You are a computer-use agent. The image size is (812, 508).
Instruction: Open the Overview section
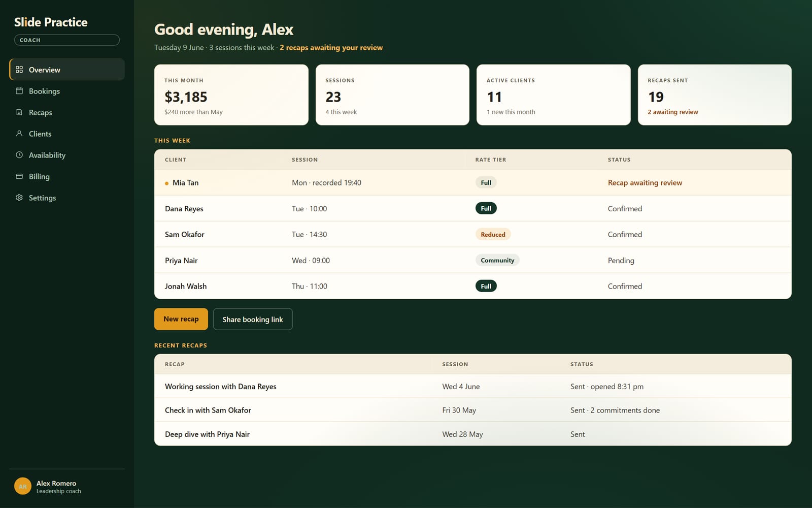pos(67,70)
